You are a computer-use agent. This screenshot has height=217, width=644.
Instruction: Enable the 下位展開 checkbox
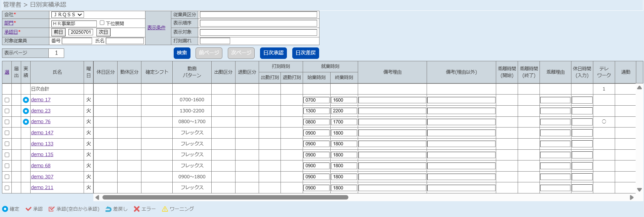(x=102, y=23)
